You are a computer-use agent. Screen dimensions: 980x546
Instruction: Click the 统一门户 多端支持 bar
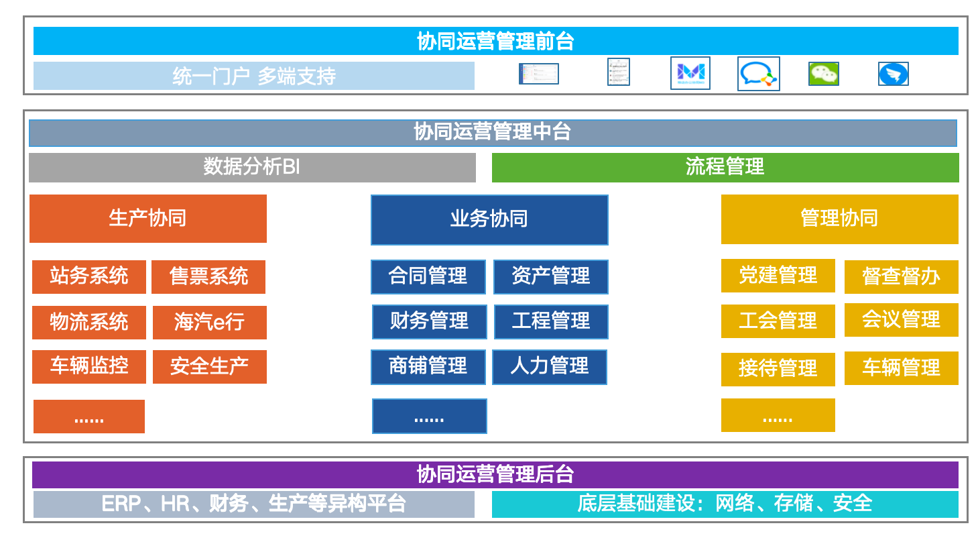[x=254, y=76]
